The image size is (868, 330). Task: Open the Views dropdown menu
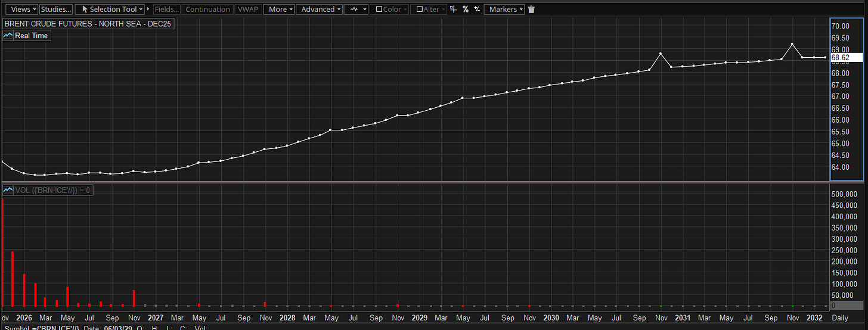click(23, 10)
